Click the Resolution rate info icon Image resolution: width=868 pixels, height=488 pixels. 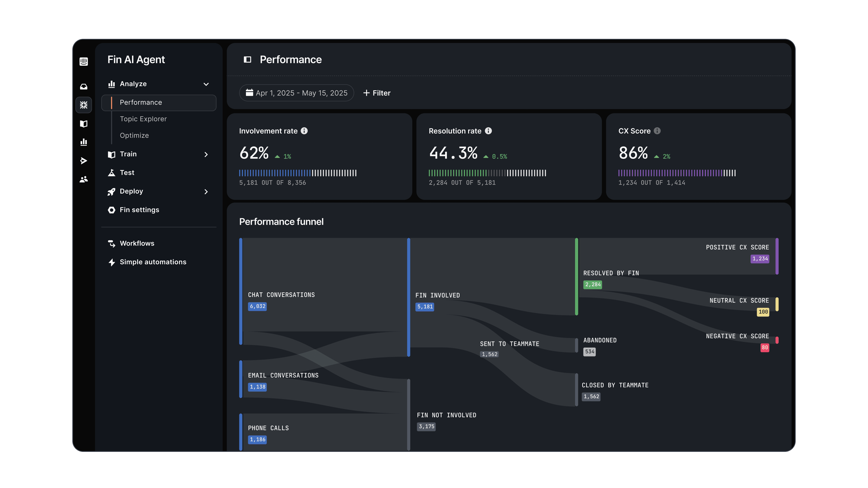pos(488,131)
